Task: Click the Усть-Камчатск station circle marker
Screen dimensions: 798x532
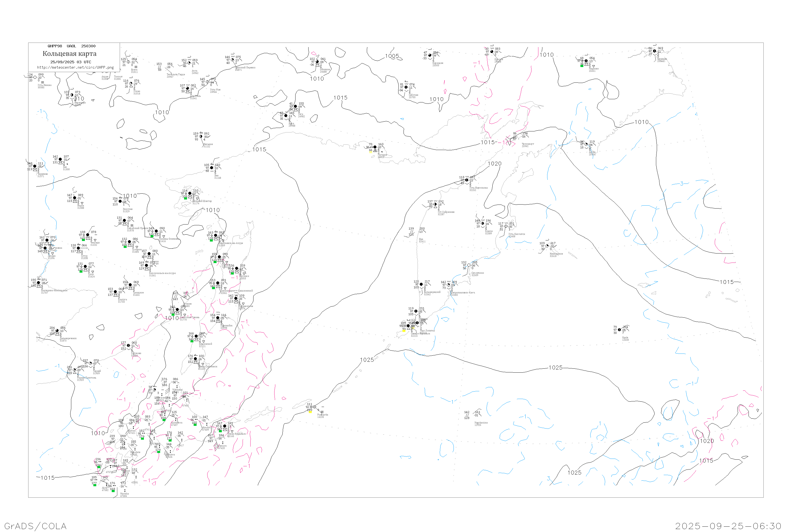Action: [506, 226]
